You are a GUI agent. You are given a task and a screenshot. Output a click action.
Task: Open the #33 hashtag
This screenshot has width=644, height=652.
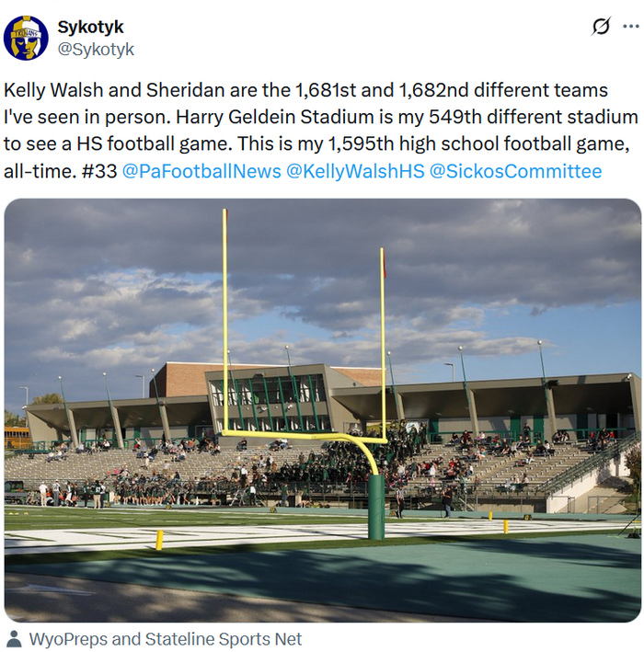[x=98, y=171]
